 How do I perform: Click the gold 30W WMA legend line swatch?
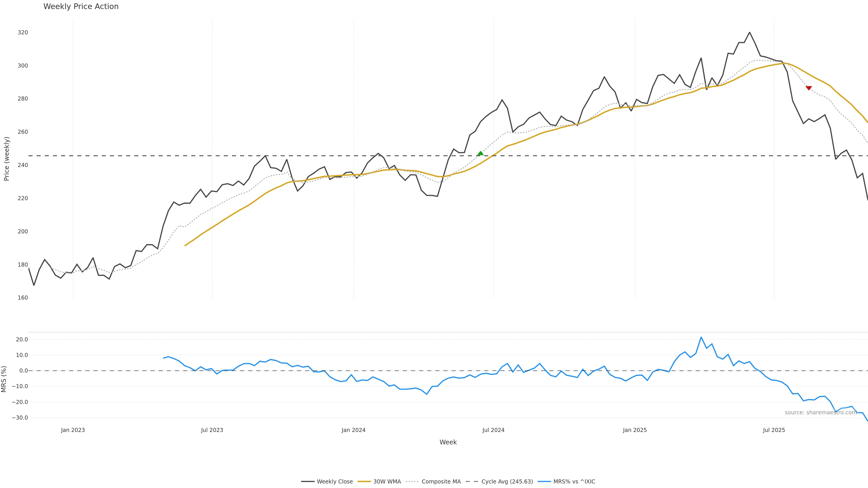click(x=364, y=482)
